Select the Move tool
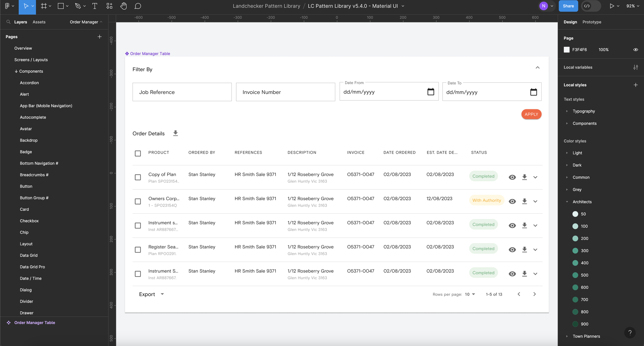 pyautogui.click(x=26, y=6)
